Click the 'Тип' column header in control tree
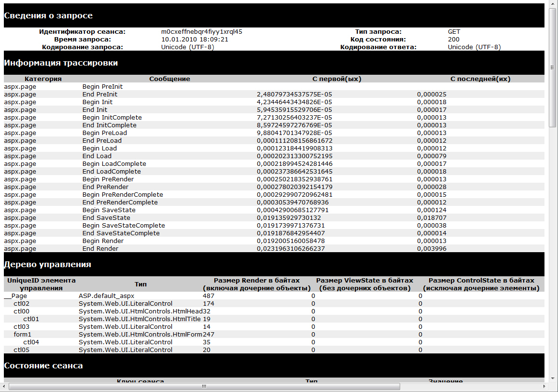558x392 pixels. (x=140, y=284)
